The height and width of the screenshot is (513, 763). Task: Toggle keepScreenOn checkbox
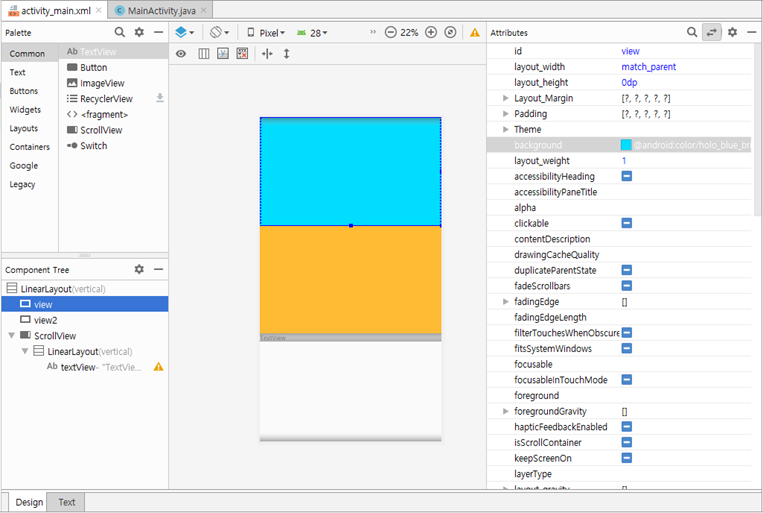pos(627,458)
